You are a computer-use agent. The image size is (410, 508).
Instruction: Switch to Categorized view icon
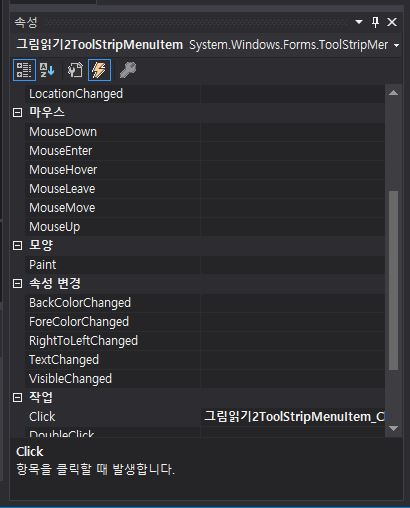[x=24, y=70]
